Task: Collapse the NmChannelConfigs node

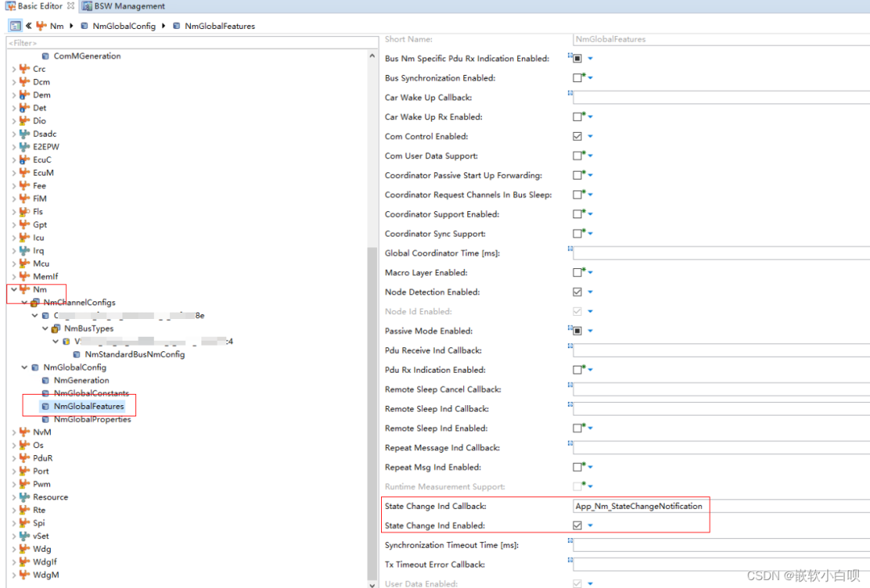Action: coord(24,302)
